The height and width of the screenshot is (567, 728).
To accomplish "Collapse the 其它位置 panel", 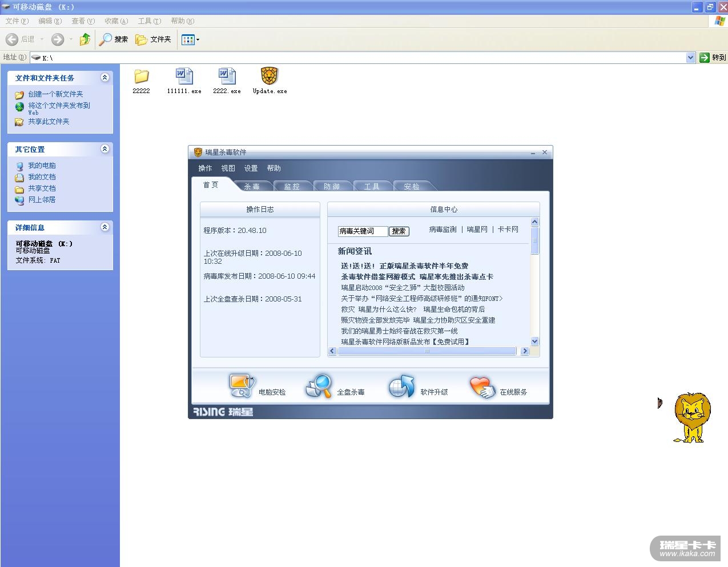I will (104, 149).
